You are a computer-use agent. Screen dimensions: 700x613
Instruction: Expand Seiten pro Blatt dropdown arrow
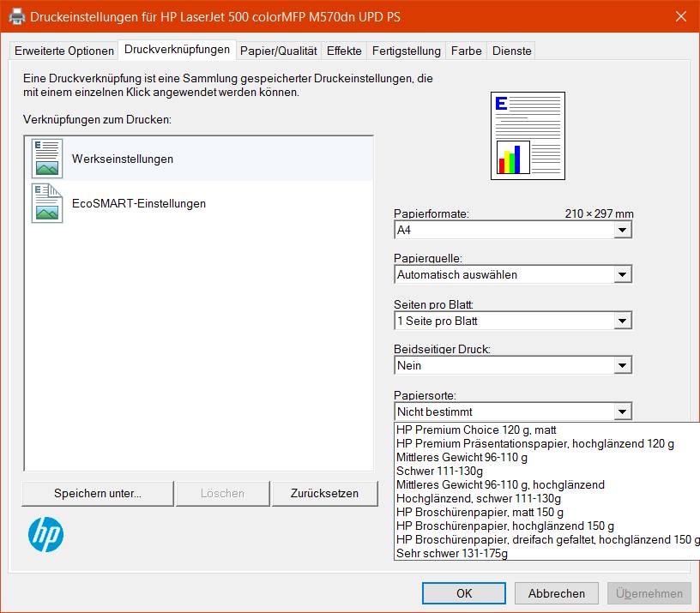click(622, 321)
